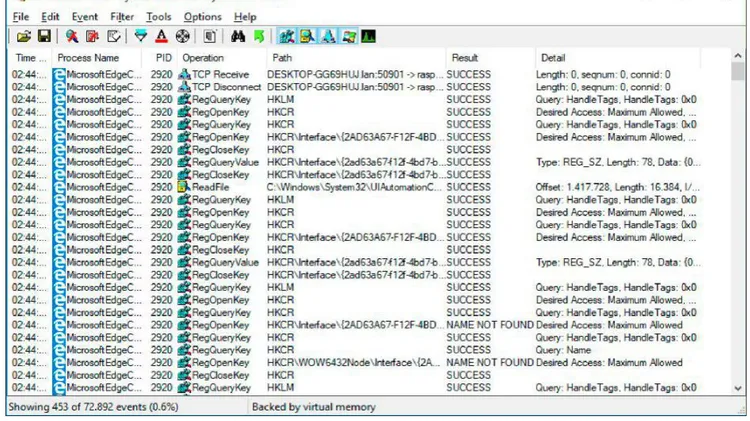The width and height of the screenshot is (750, 421).
Task: Select the ReadFile operation text
Action: click(x=210, y=187)
